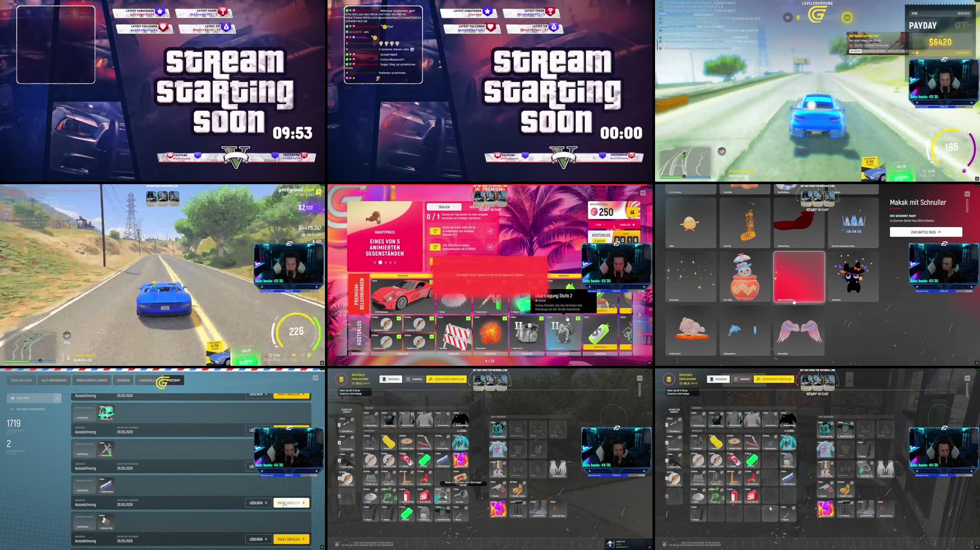Image resolution: width=980 pixels, height=550 pixels.
Task: Select the red cape cosmetic item
Action: [x=799, y=223]
